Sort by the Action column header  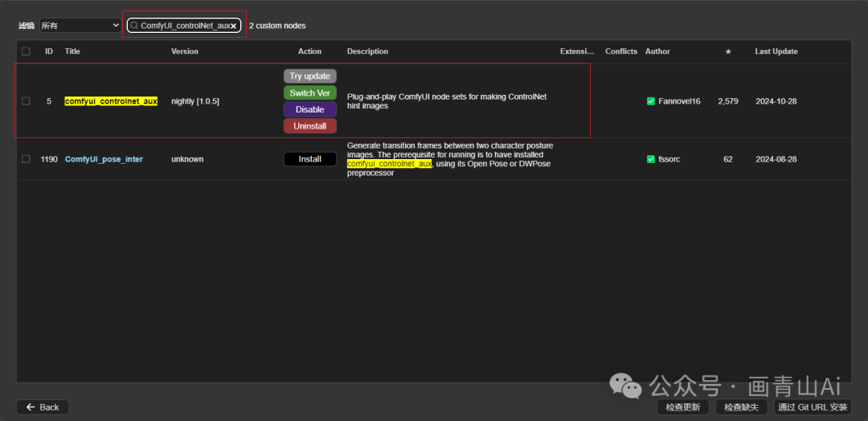pos(309,51)
